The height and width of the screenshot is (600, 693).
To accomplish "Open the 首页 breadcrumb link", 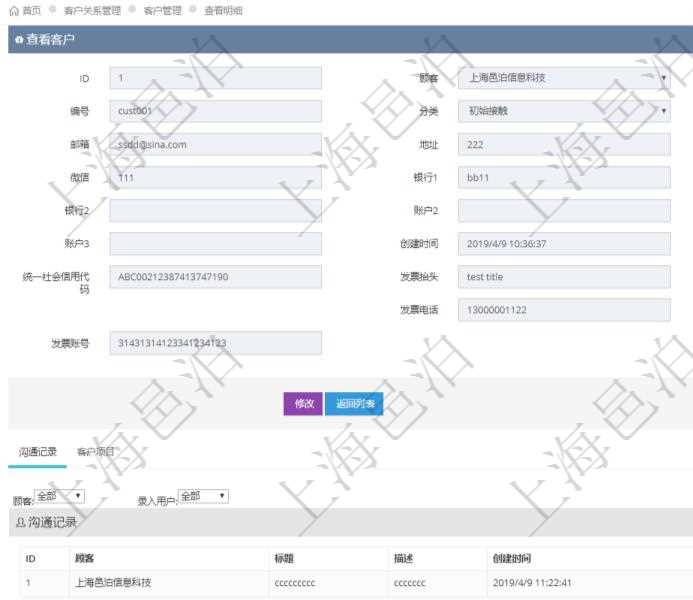I will pyautogui.click(x=31, y=11).
